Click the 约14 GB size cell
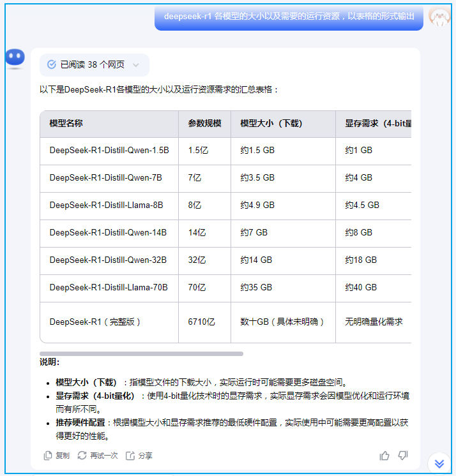 pyautogui.click(x=283, y=260)
